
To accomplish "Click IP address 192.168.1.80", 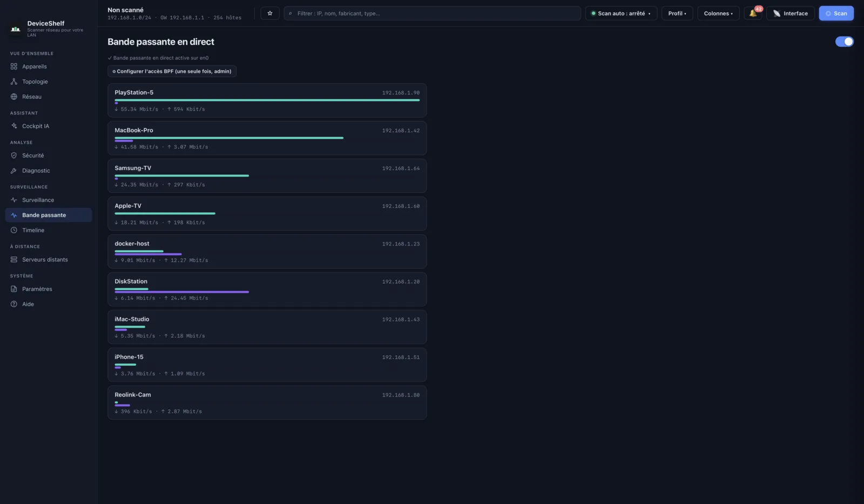I will (x=401, y=395).
